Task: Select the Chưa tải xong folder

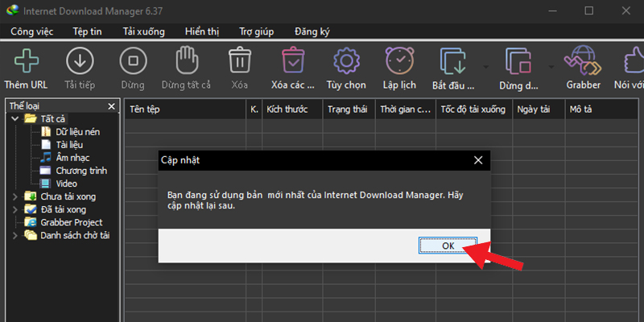Action: click(x=68, y=196)
